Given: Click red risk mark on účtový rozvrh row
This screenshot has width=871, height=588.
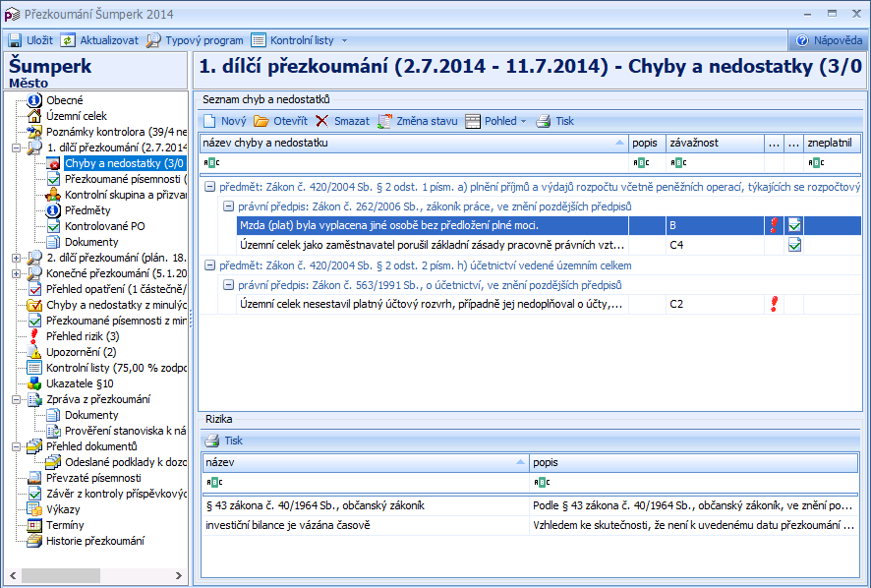Looking at the screenshot, I should (x=774, y=304).
